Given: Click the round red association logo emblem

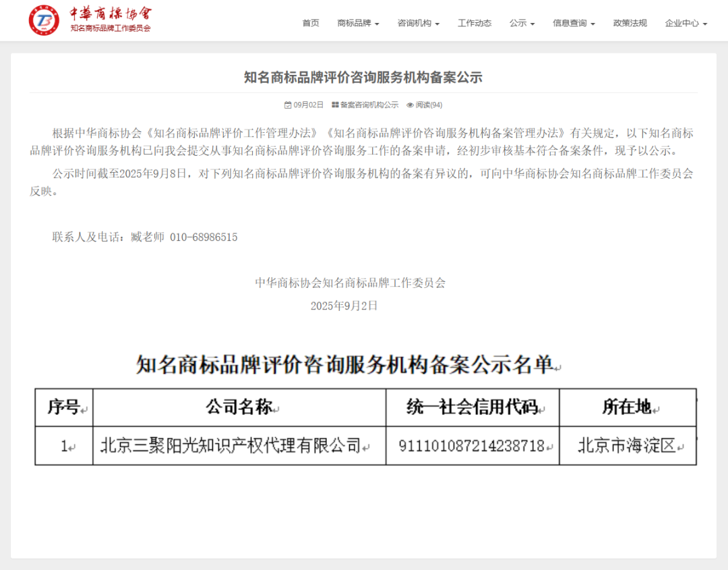Looking at the screenshot, I should 44,20.
